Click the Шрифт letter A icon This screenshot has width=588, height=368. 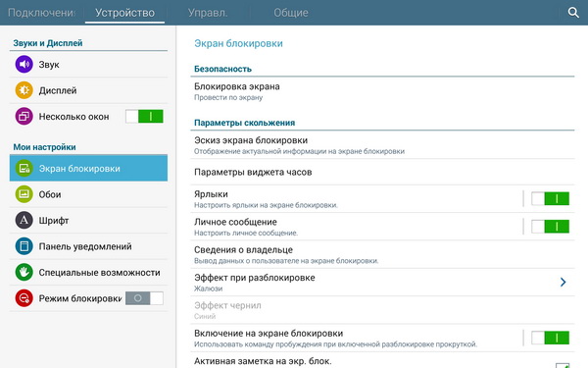[x=24, y=220]
